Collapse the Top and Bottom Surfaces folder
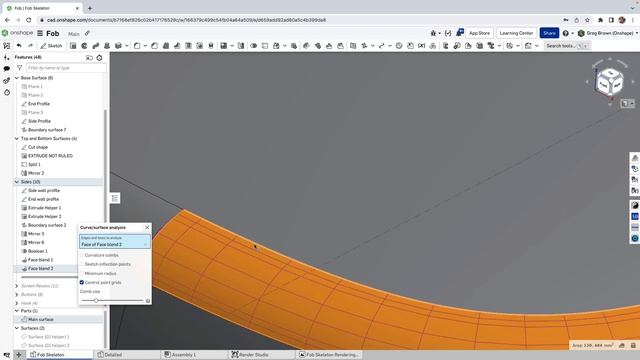The width and height of the screenshot is (640, 360). (17, 138)
